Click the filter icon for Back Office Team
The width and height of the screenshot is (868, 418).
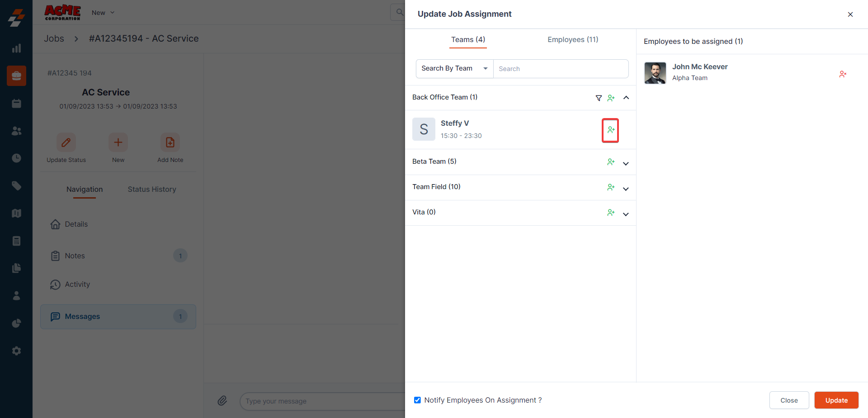pos(599,98)
